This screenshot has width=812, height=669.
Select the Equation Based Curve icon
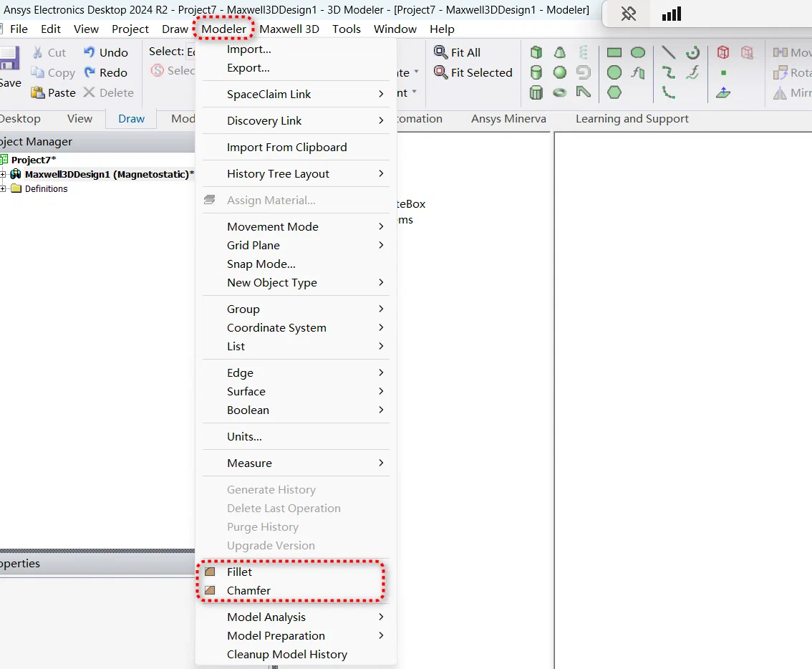click(693, 72)
